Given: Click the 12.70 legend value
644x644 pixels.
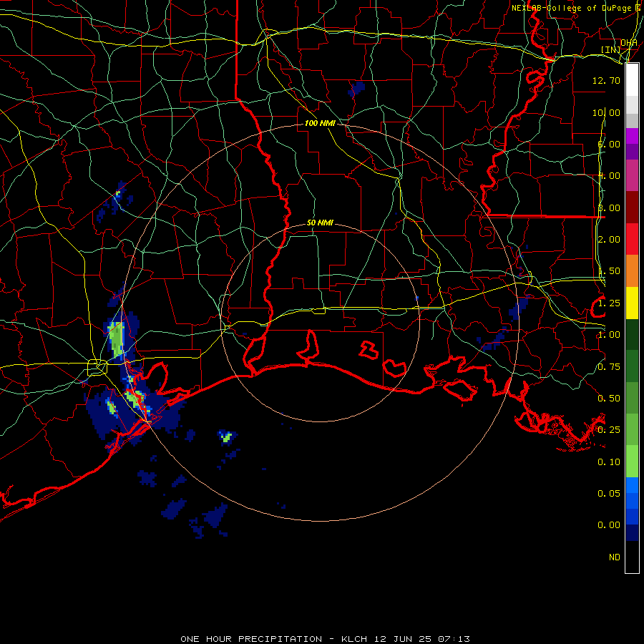Looking at the screenshot, I should coord(606,80).
